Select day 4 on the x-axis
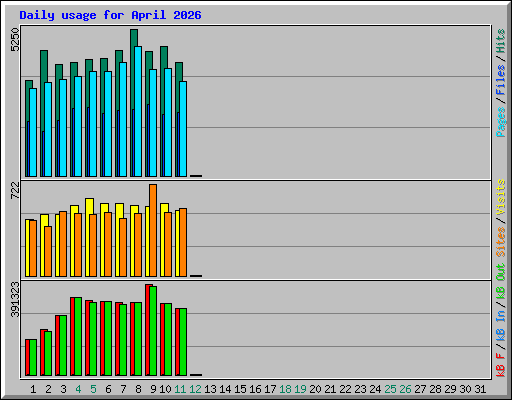Screen dimensions: 512x400 (78, 389)
